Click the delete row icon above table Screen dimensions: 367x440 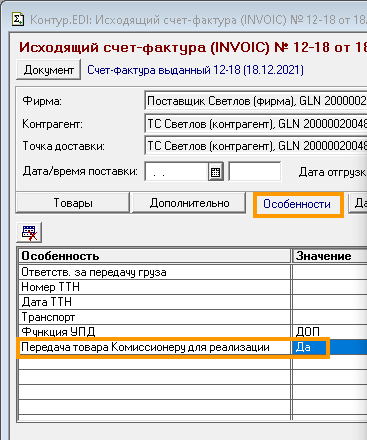29,232
